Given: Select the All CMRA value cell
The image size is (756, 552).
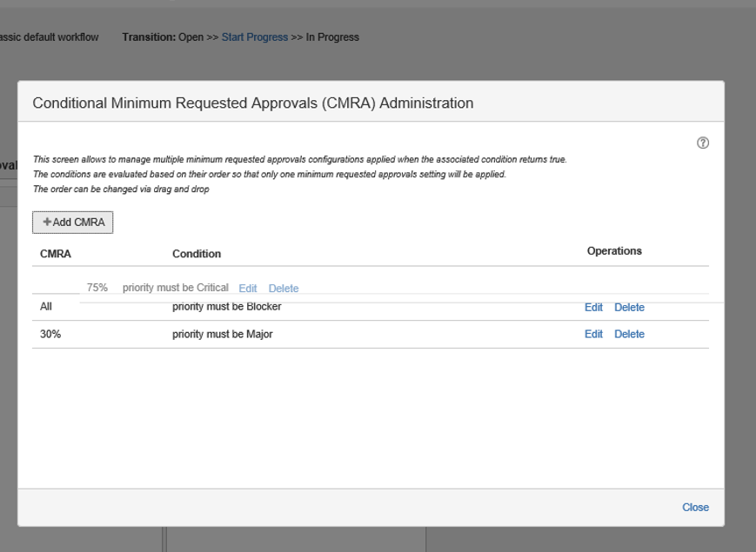Looking at the screenshot, I should tap(47, 308).
